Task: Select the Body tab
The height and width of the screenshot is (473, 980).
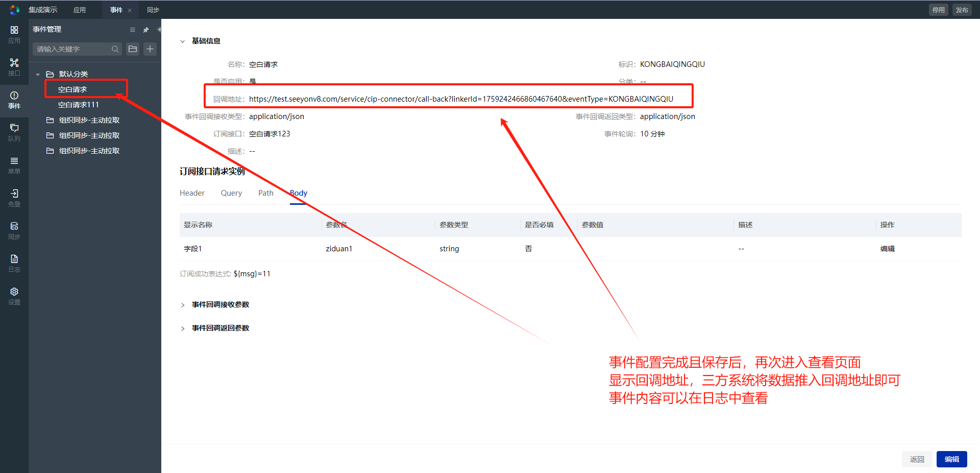Action: click(299, 193)
